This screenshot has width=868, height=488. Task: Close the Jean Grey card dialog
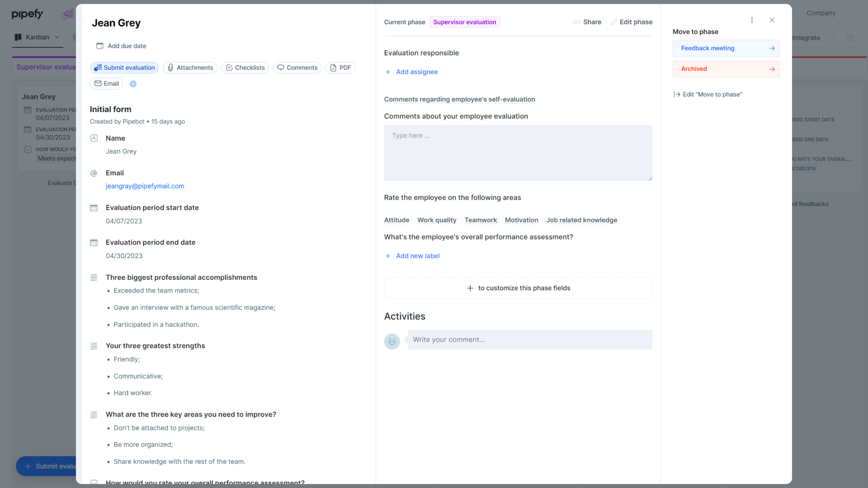[772, 20]
